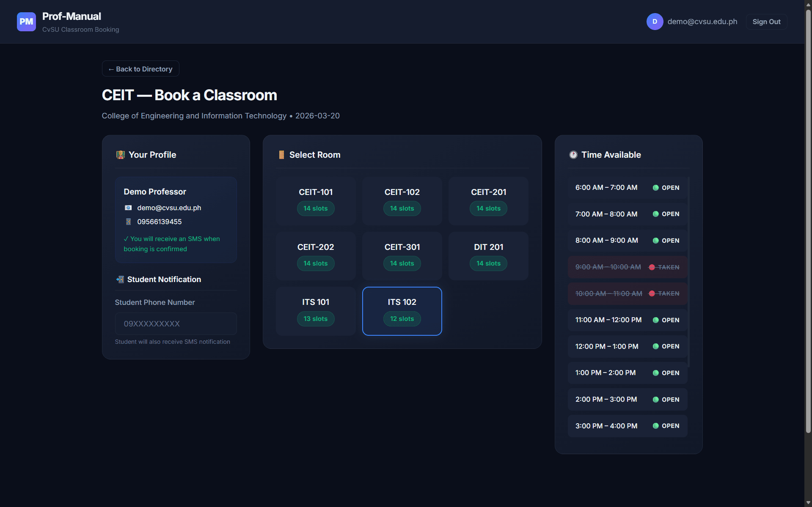Click the Your Profile header icon
Screen dimensions: 812x507
point(121,155)
